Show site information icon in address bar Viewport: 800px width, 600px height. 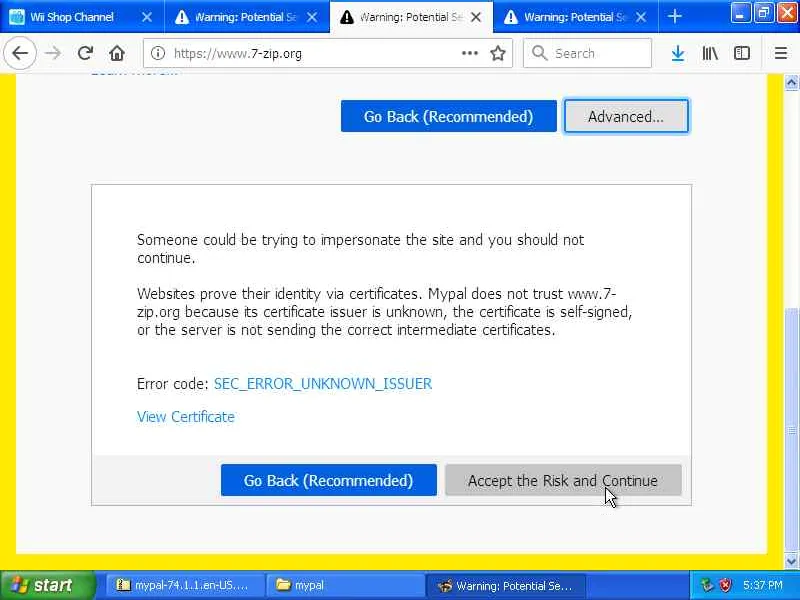coord(158,53)
